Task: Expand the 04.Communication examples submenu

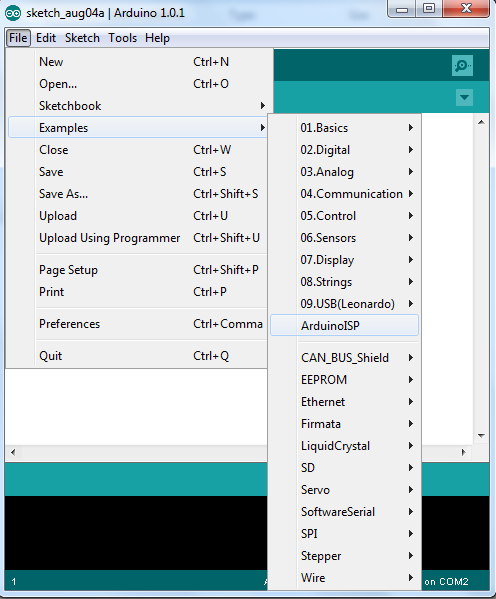Action: coord(344,194)
